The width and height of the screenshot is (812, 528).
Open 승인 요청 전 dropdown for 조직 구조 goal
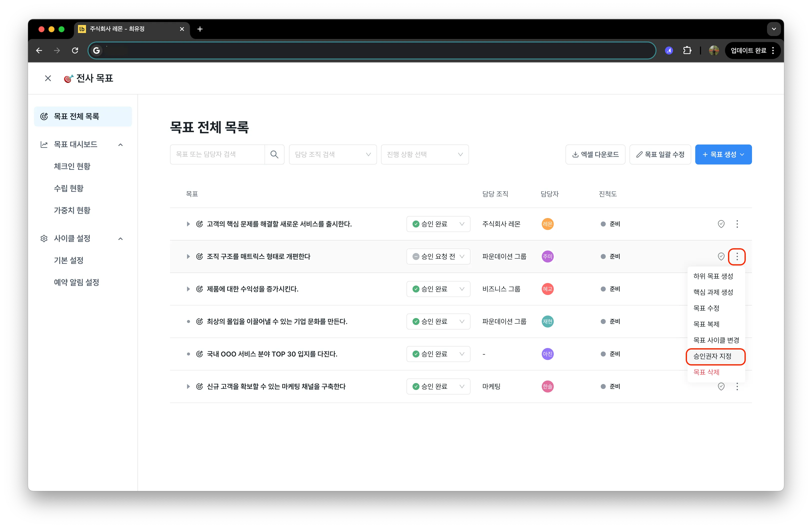click(438, 256)
